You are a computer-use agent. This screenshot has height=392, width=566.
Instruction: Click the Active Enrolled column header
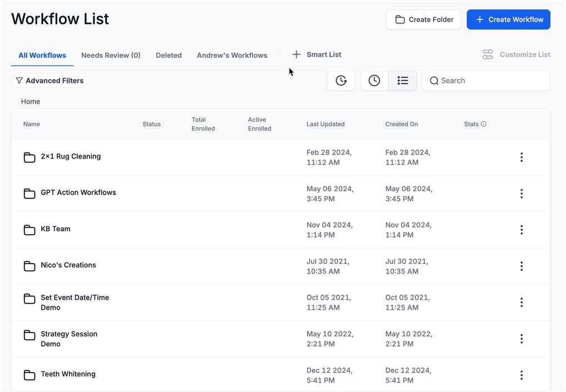pos(260,124)
